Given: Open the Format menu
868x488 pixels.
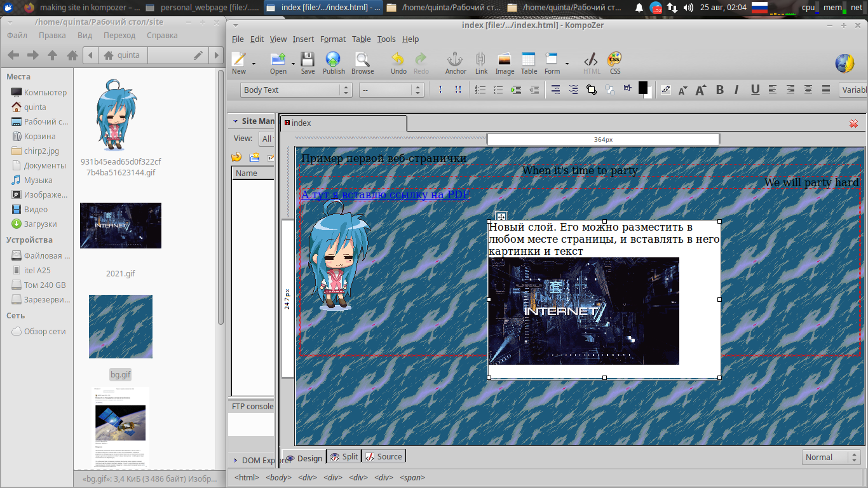Looking at the screenshot, I should coord(332,39).
